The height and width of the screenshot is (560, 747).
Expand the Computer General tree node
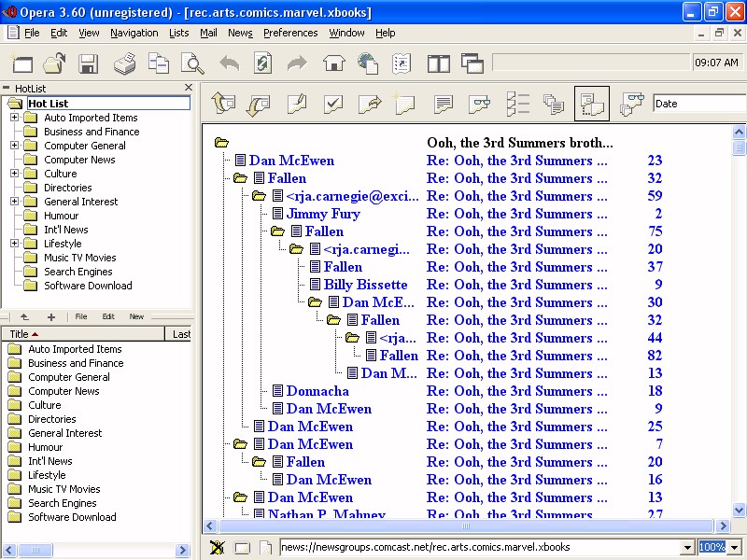point(15,146)
